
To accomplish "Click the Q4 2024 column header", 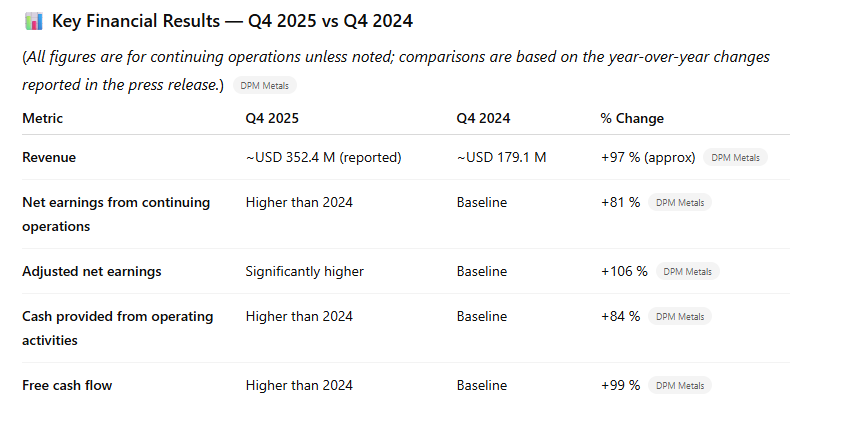I will click(x=483, y=118).
